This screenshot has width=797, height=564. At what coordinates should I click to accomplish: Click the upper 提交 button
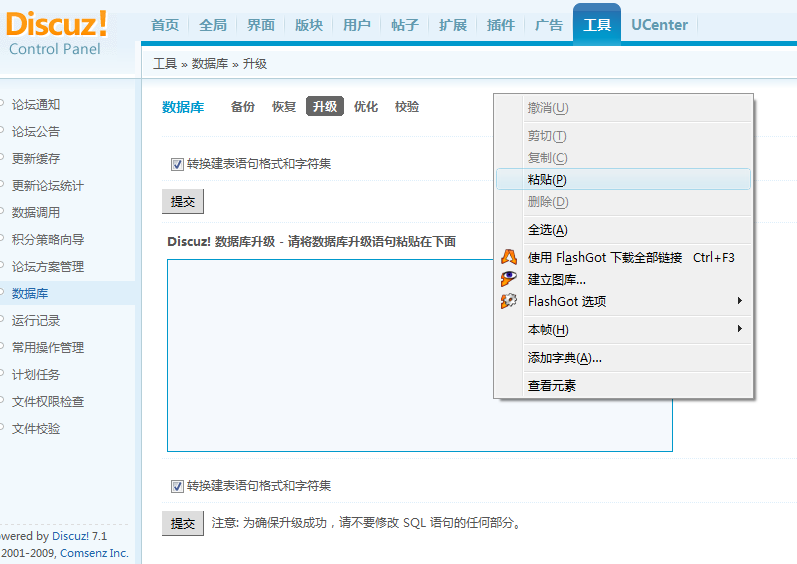(183, 202)
